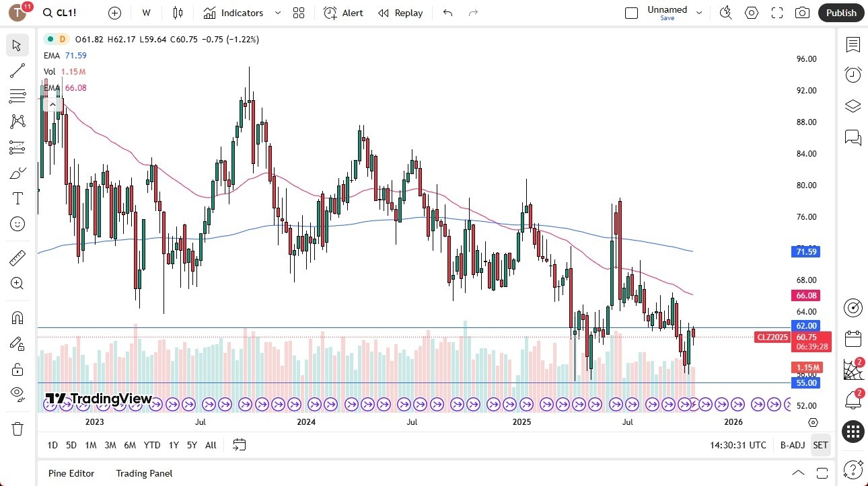Open the Indicators dropdown arrow
Viewport: 868px width, 486px height.
[277, 12]
